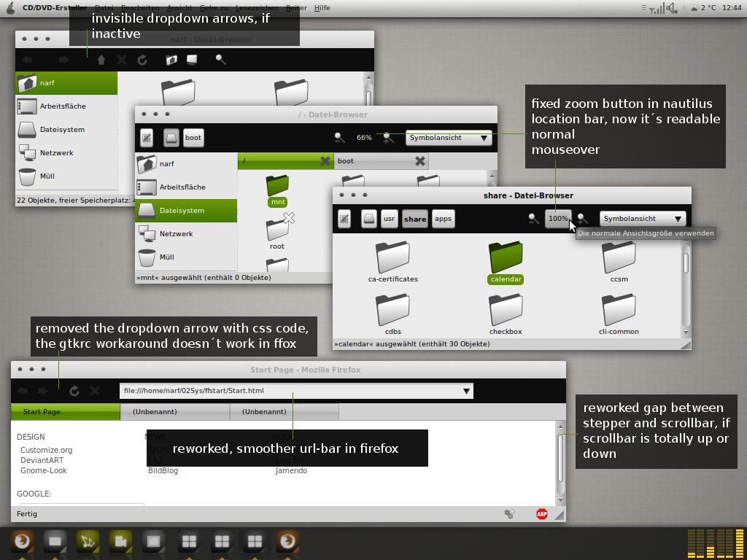Click the boot path button
The width and height of the screenshot is (747, 560).
click(193, 138)
